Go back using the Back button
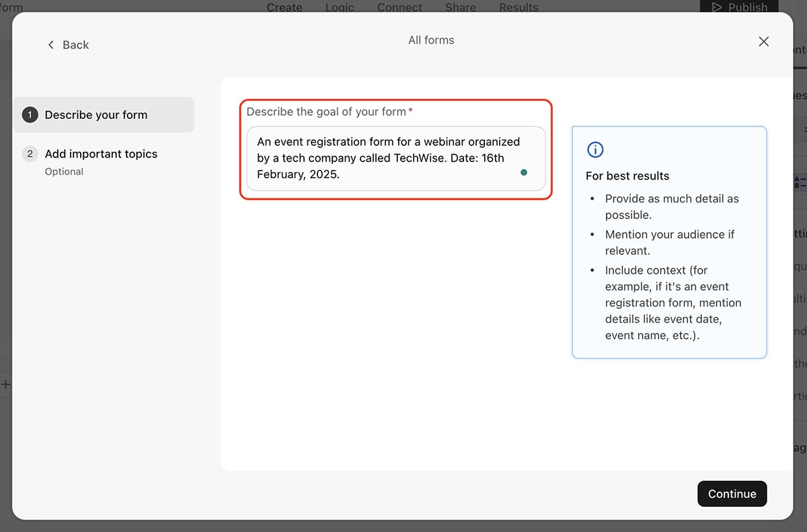Screen dimensions: 807x532 pos(67,44)
